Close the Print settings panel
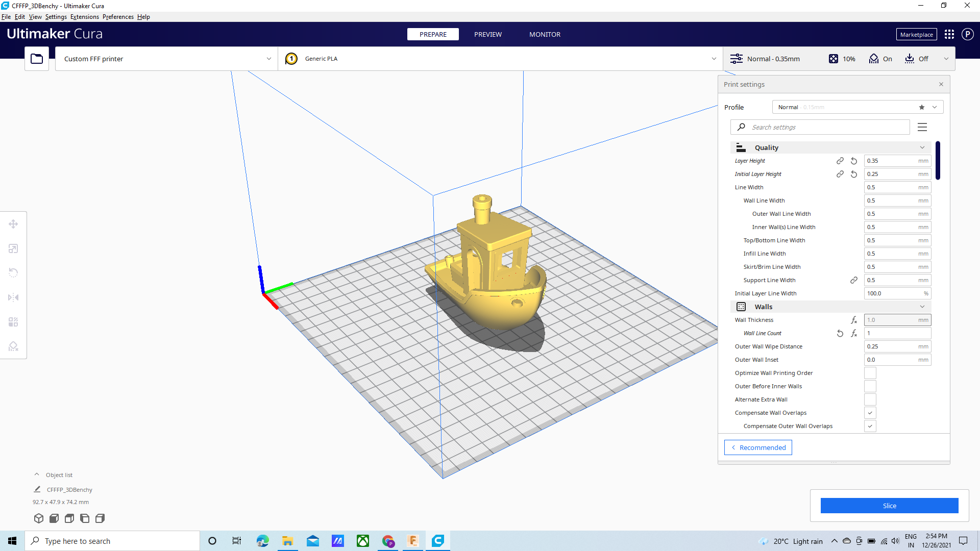Screen dimensions: 980x551 point(941,84)
